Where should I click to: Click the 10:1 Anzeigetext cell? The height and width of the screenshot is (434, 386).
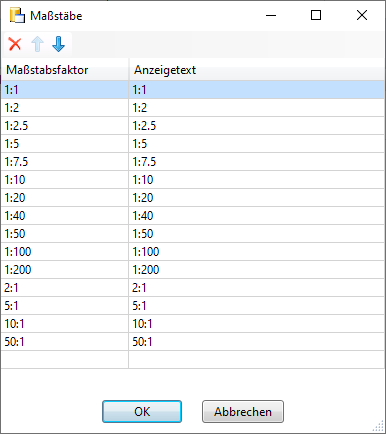[x=256, y=324]
